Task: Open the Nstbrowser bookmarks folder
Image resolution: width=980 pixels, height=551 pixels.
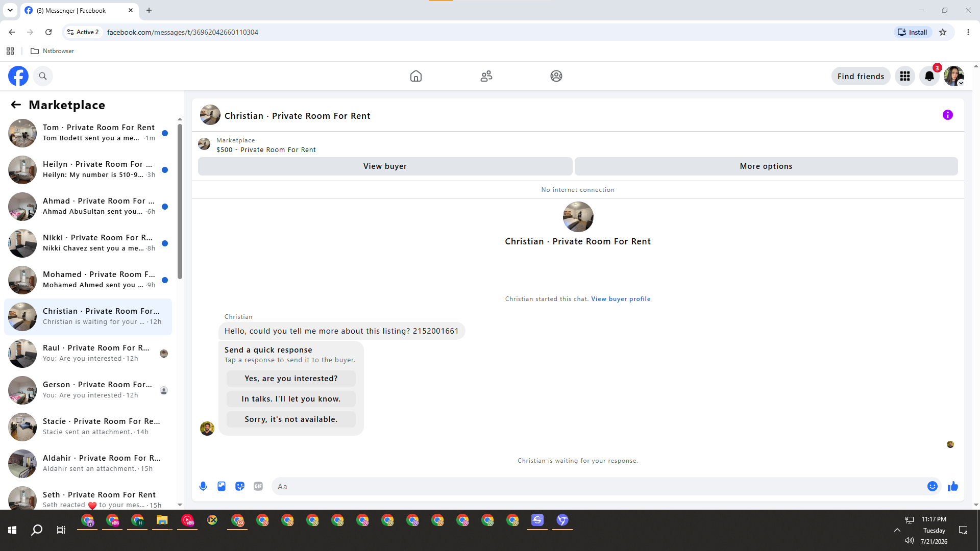Action: pos(53,51)
